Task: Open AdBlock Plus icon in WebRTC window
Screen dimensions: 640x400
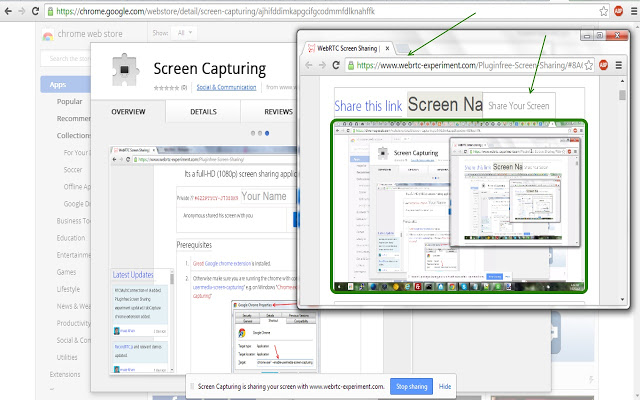Action: click(603, 65)
